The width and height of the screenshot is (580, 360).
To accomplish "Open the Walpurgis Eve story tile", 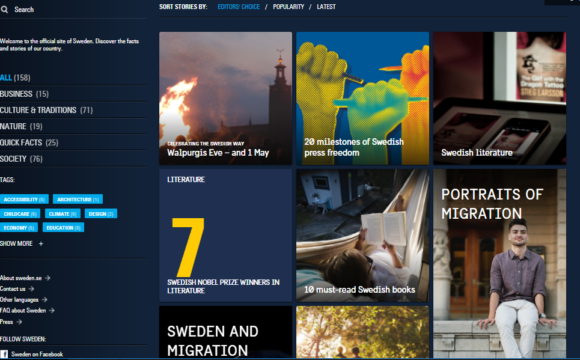I will point(226,98).
